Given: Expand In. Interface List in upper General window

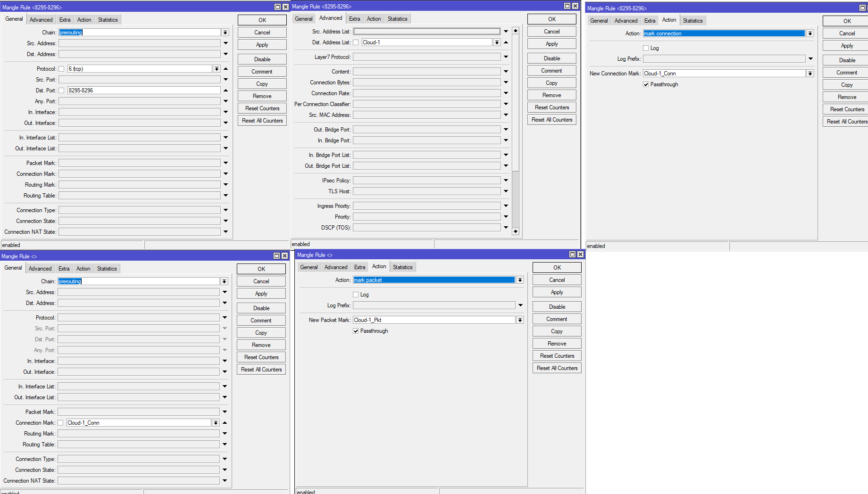Looking at the screenshot, I should [225, 138].
